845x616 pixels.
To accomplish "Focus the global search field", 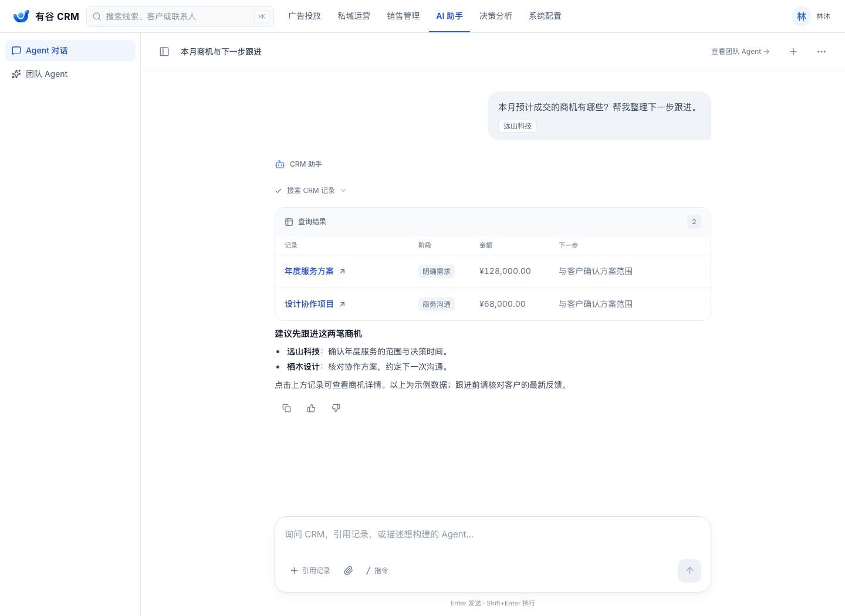I will tap(180, 16).
